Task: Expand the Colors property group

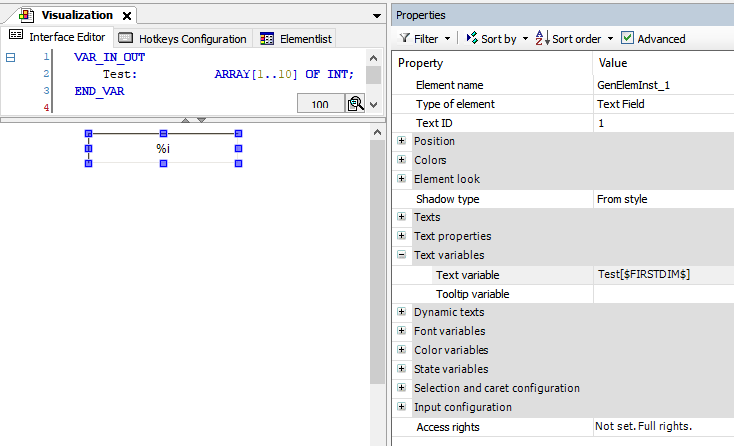Action: pos(401,160)
